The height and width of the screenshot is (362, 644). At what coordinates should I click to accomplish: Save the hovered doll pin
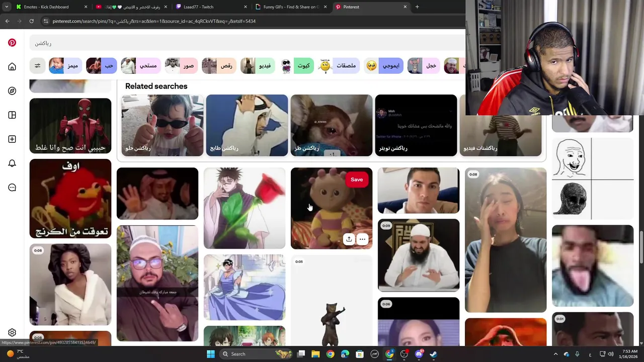pyautogui.click(x=357, y=179)
